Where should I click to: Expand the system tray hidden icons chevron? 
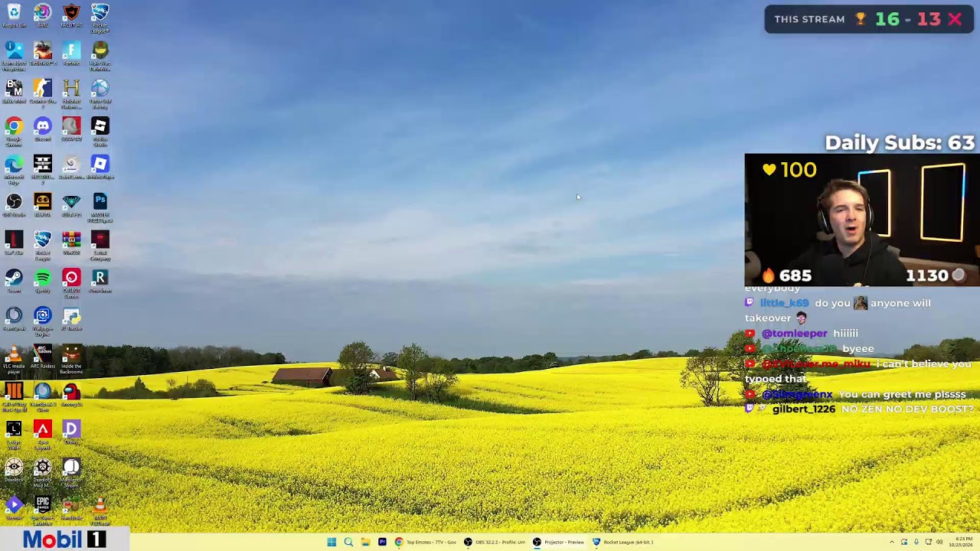891,542
